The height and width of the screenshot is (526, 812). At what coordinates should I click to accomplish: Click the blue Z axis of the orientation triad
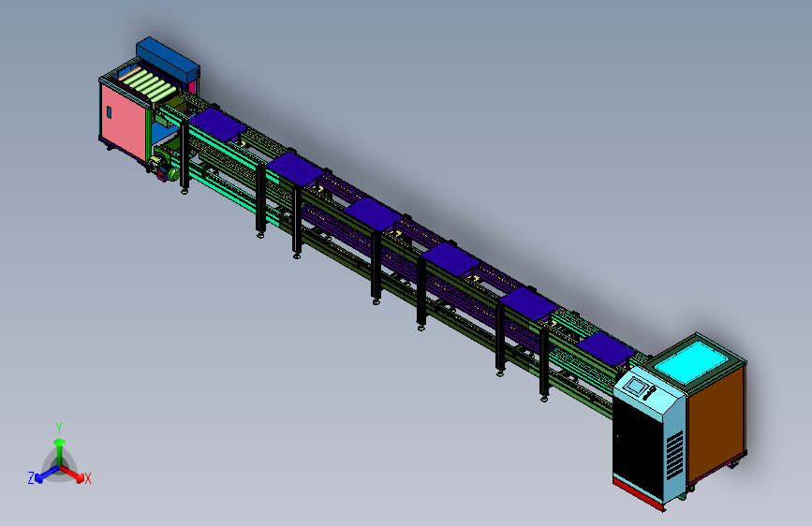tap(46, 475)
